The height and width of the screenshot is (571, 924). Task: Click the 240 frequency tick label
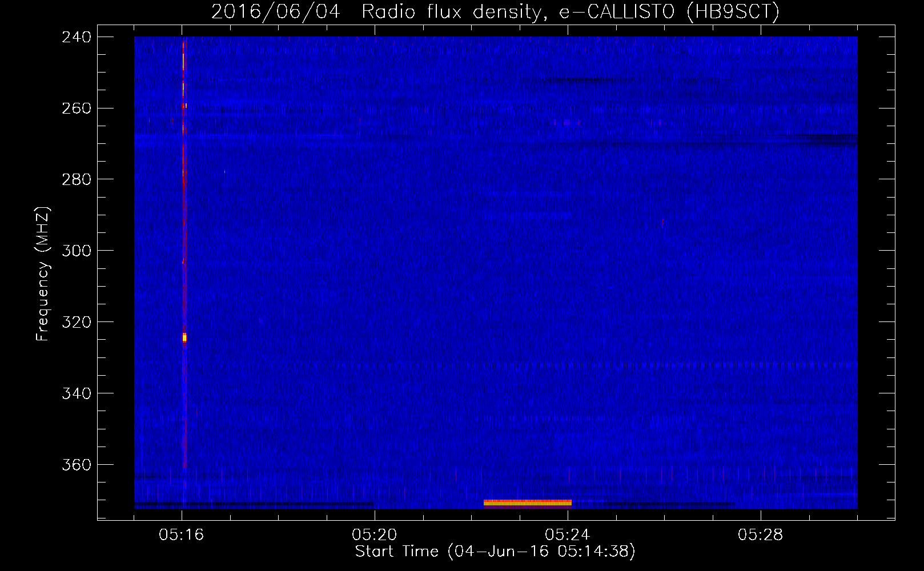[77, 37]
